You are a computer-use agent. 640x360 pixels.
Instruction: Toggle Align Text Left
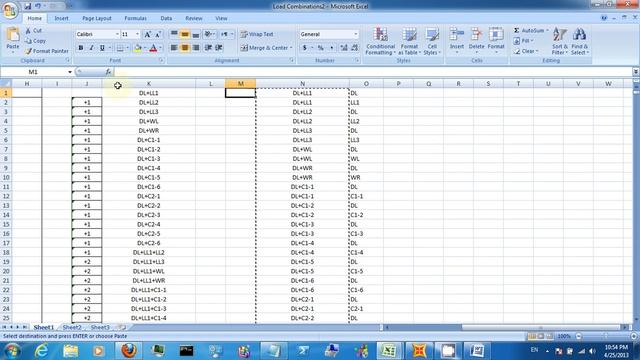(x=174, y=48)
